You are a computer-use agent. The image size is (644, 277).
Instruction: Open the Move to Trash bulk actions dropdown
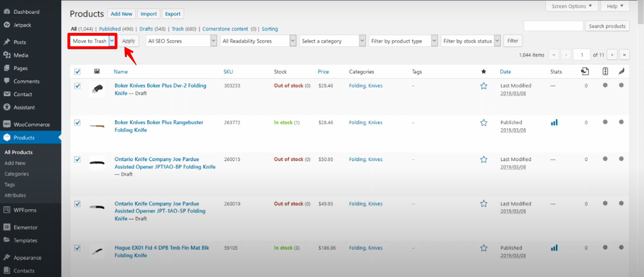coord(93,41)
